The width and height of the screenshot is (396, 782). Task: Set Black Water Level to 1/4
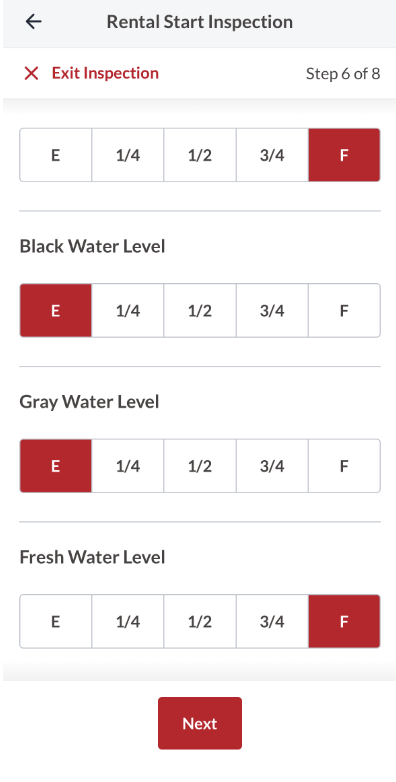click(x=128, y=311)
